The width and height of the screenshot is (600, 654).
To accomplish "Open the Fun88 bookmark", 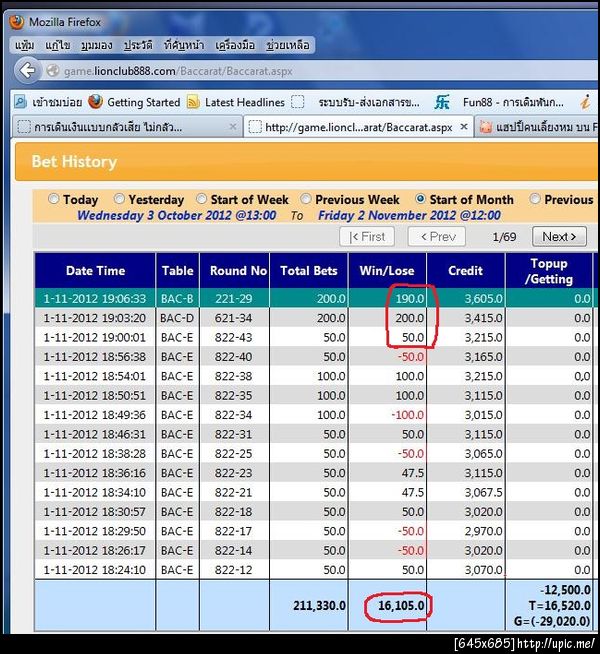I will tap(499, 102).
